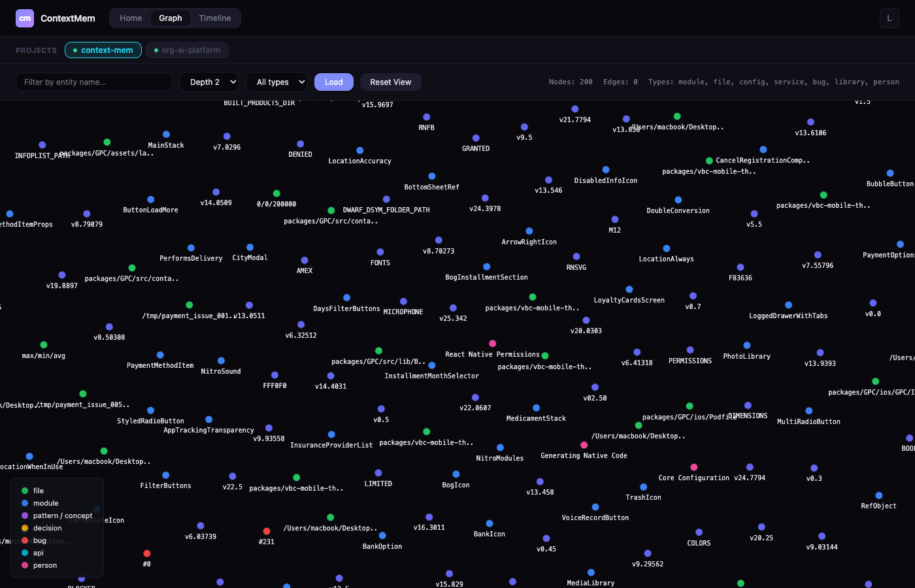Click the PhotoLibrary module node
Image resolution: width=915 pixels, height=588 pixels.
pos(746,346)
